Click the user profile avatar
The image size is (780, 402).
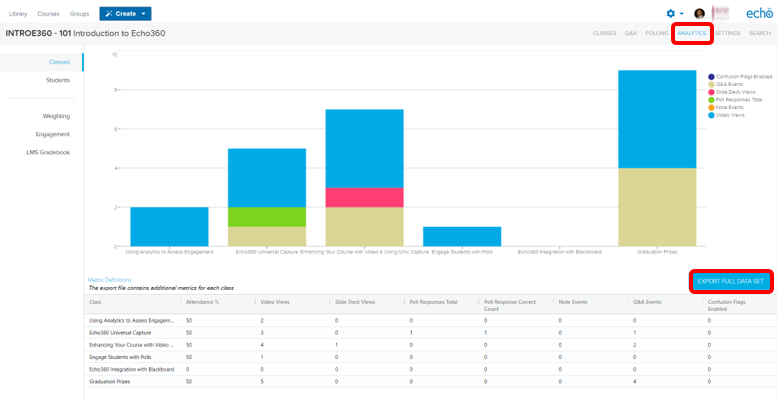coord(699,14)
